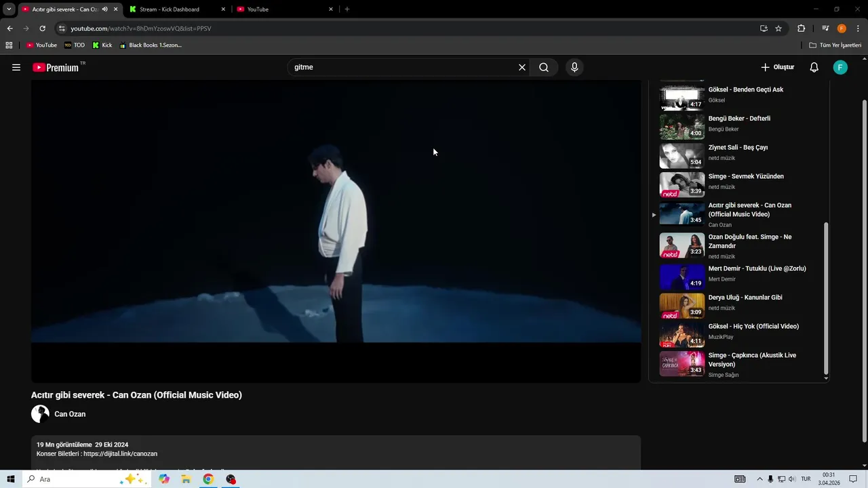Open the Chrome taskbar icon
Screen dimensions: 868x488
[x=208, y=479]
